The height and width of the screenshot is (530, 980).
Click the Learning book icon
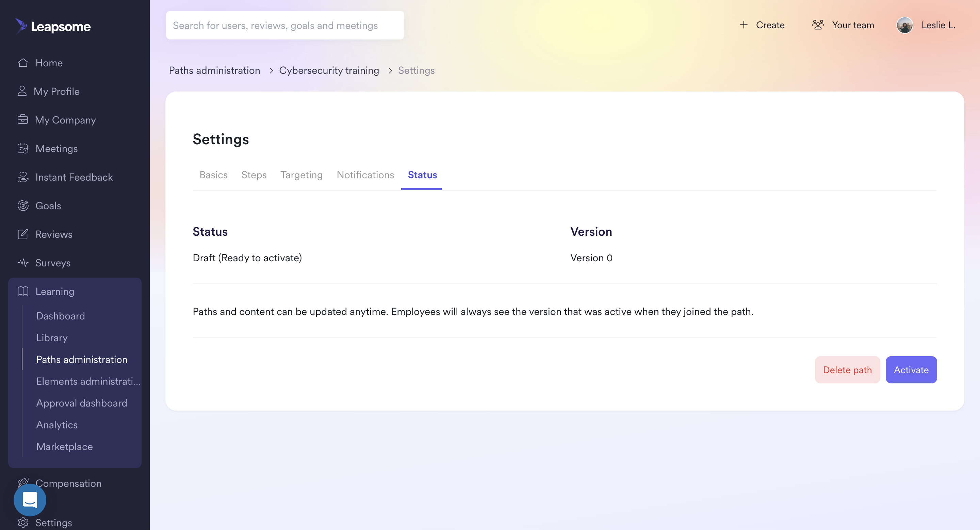tap(23, 291)
